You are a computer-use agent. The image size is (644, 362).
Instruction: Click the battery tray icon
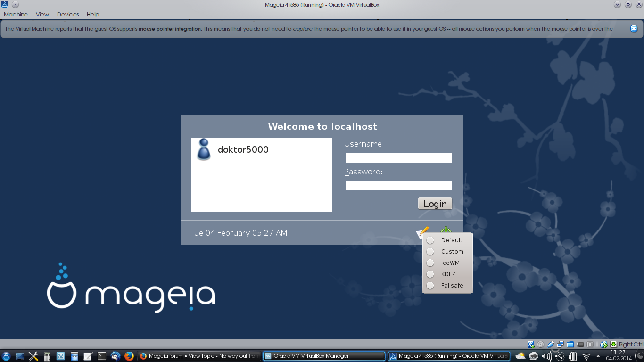573,356
